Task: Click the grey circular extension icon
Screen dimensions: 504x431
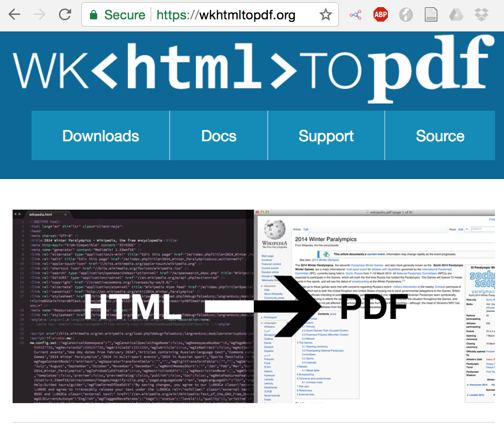Action: click(x=405, y=14)
